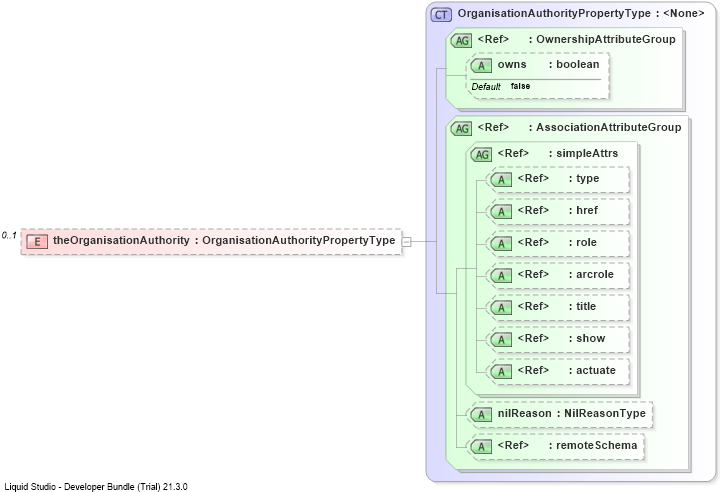The height and width of the screenshot is (492, 720).
Task: Select the <Ref> : title label
Action: (557, 306)
